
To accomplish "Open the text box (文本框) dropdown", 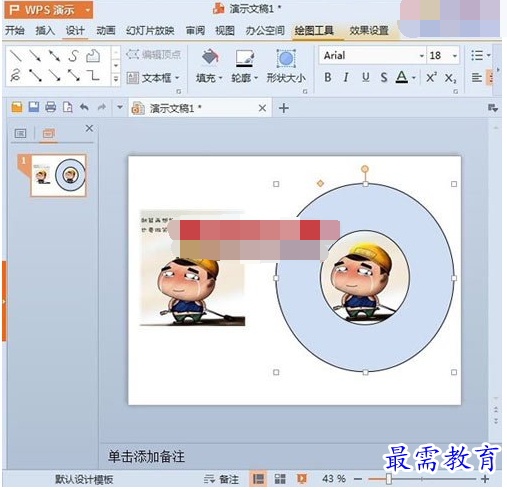I will (177, 78).
